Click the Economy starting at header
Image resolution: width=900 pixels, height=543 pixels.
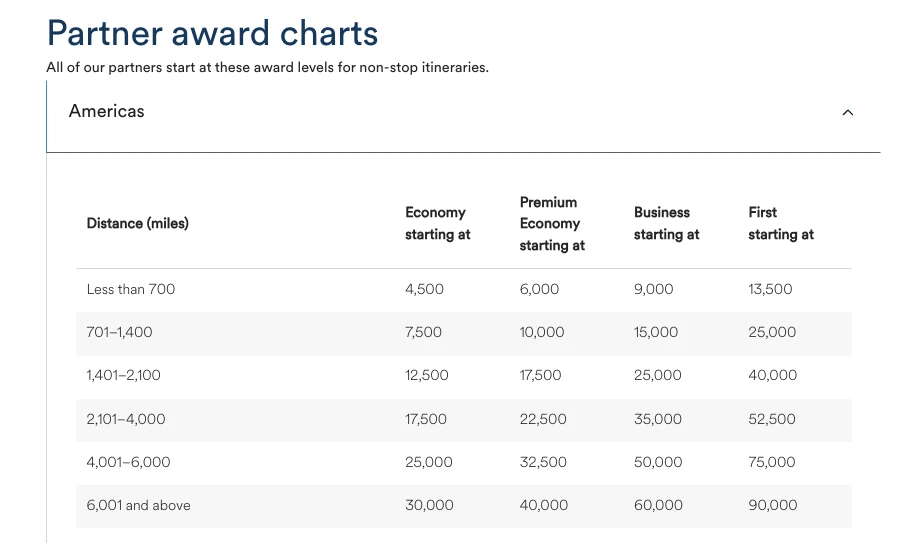[x=437, y=223]
